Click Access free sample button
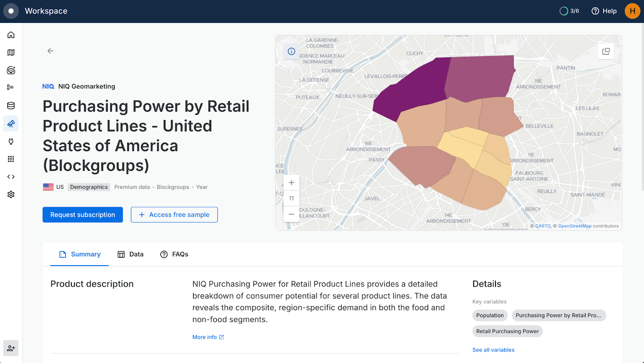This screenshot has height=363, width=644. tap(174, 215)
